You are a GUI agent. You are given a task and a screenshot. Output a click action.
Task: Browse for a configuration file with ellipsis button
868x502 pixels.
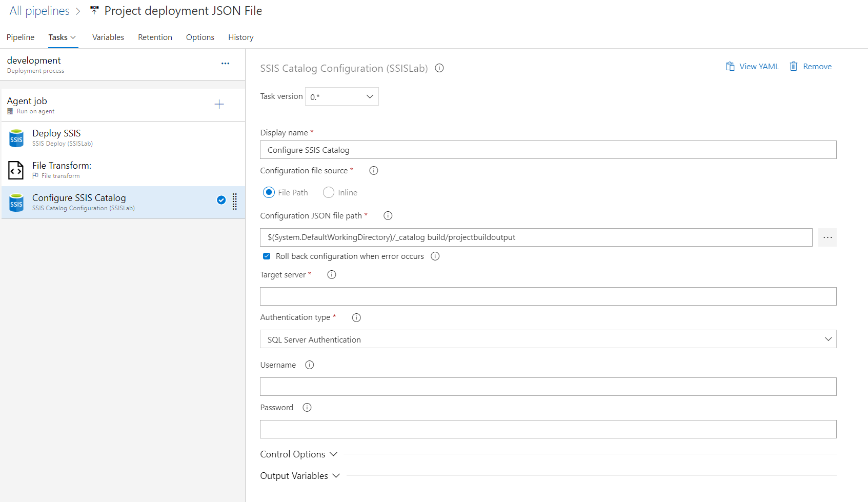827,237
